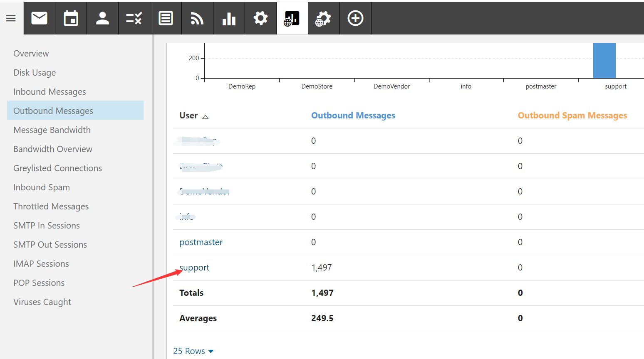644x359 pixels.
Task: Open the Calendar icon
Action: [71, 18]
